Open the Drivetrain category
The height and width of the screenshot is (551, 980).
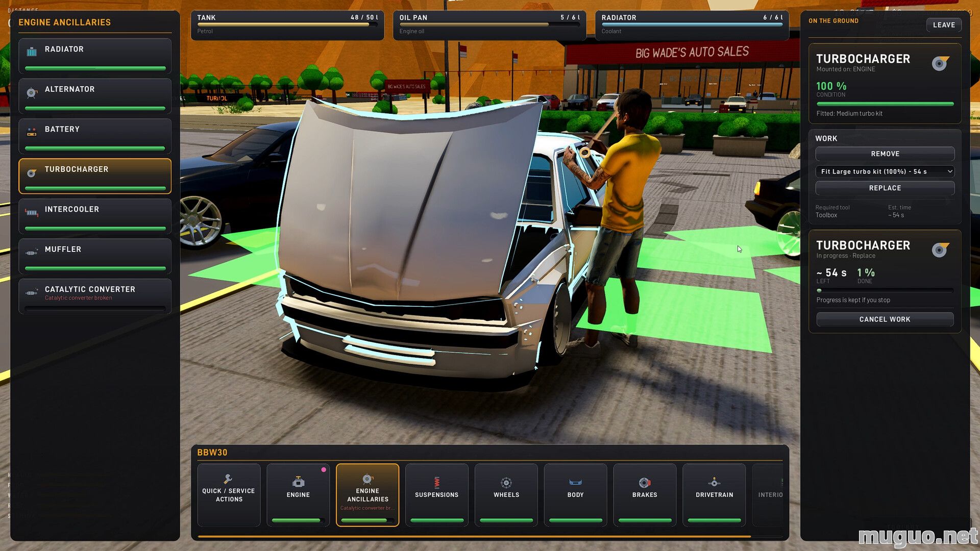[x=714, y=495]
